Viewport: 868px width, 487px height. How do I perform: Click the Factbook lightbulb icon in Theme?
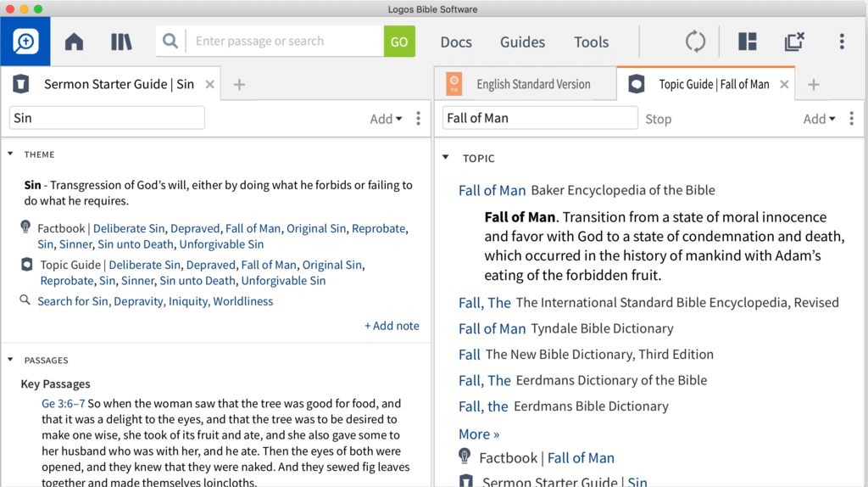(x=25, y=227)
